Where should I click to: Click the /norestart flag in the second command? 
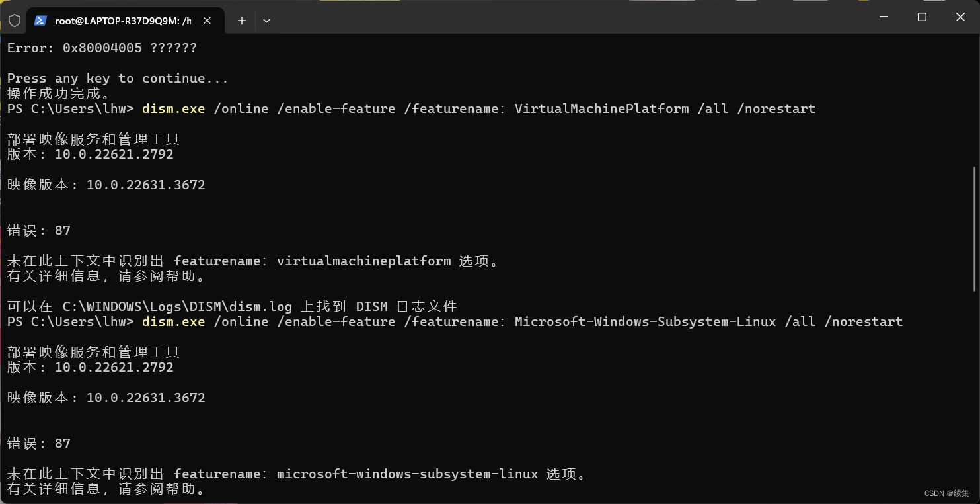pos(864,321)
